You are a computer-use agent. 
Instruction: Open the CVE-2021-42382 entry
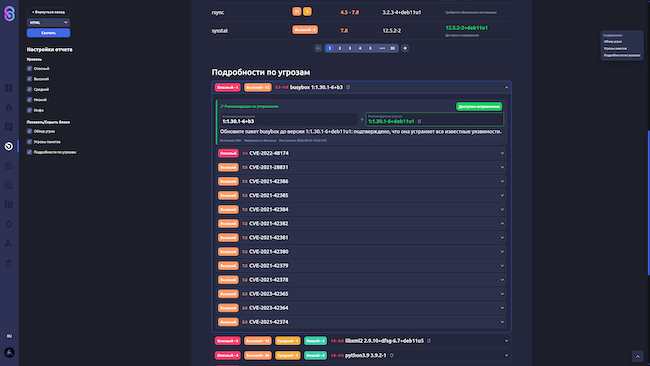[x=361, y=224]
